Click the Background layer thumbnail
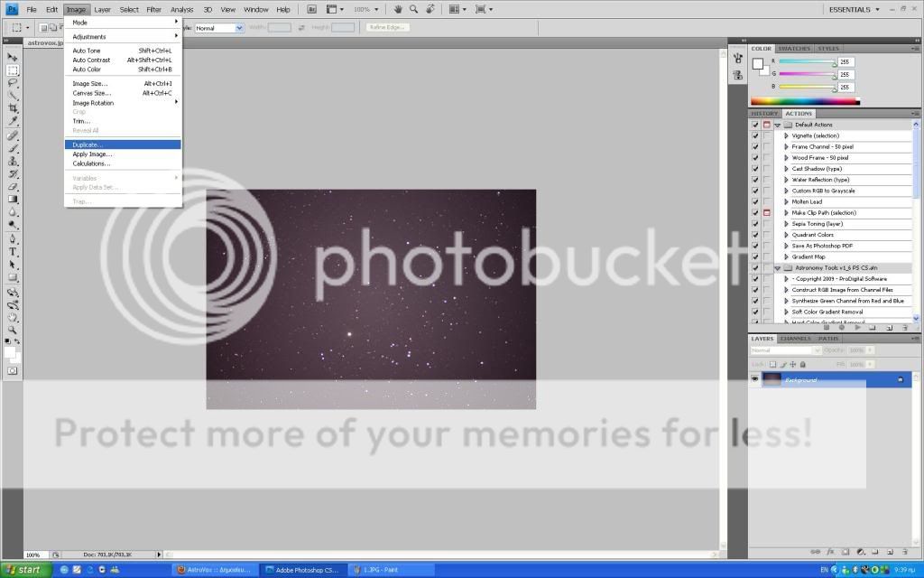This screenshot has width=924, height=578. (x=772, y=380)
